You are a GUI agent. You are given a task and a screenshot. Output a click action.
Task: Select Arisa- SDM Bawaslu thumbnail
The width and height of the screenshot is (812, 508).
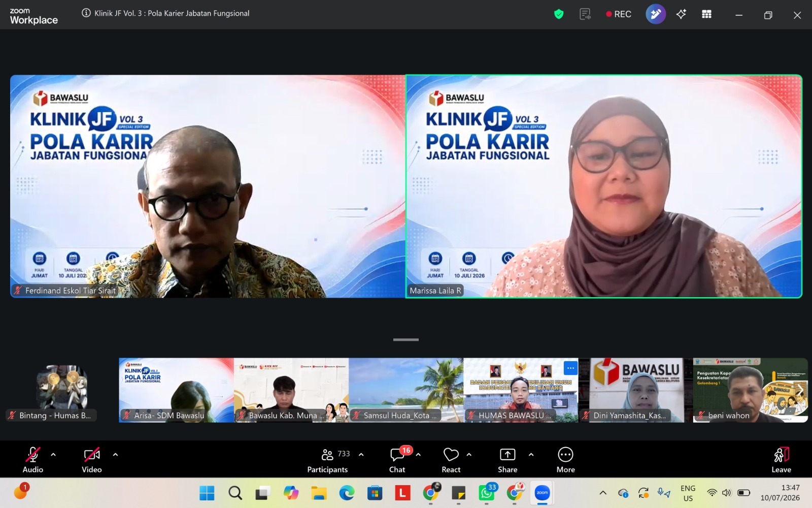coord(176,390)
